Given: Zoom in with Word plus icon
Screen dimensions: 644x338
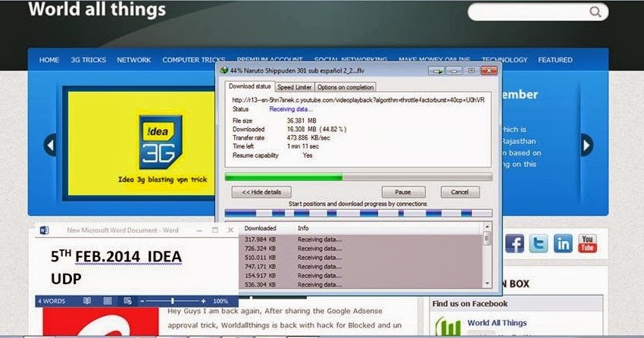Looking at the screenshot, I should coord(203,301).
